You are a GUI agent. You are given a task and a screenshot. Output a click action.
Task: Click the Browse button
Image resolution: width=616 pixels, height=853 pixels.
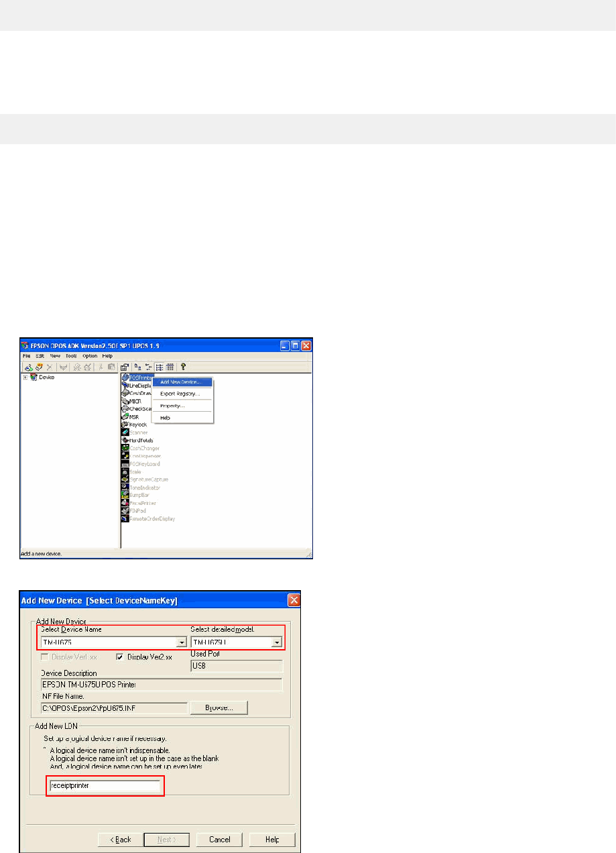click(219, 707)
